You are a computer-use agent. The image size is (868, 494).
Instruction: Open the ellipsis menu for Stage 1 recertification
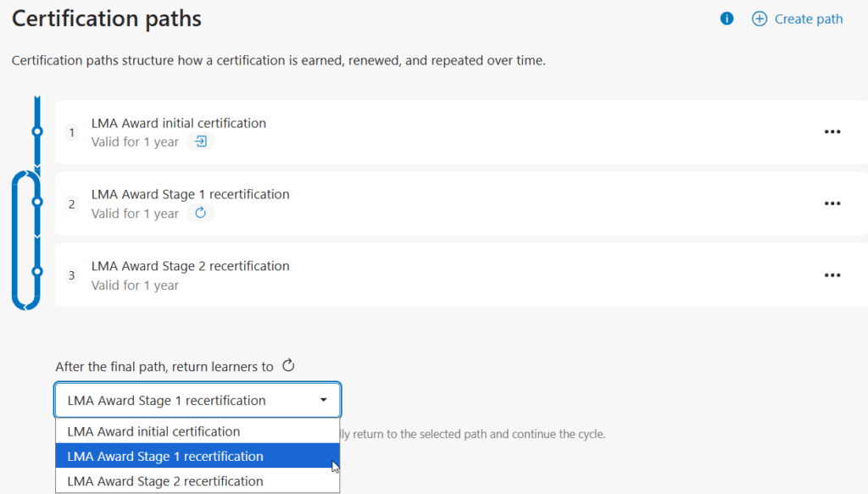(x=832, y=203)
